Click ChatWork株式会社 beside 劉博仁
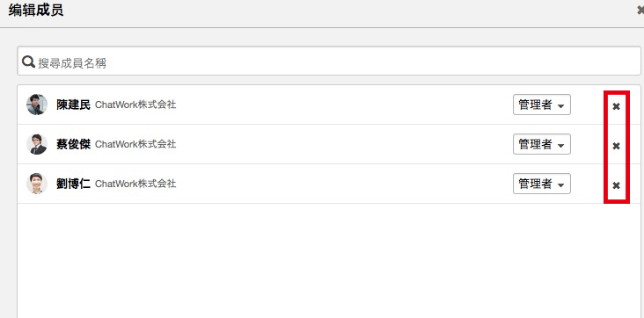Image resolution: width=644 pixels, height=318 pixels. click(x=135, y=184)
